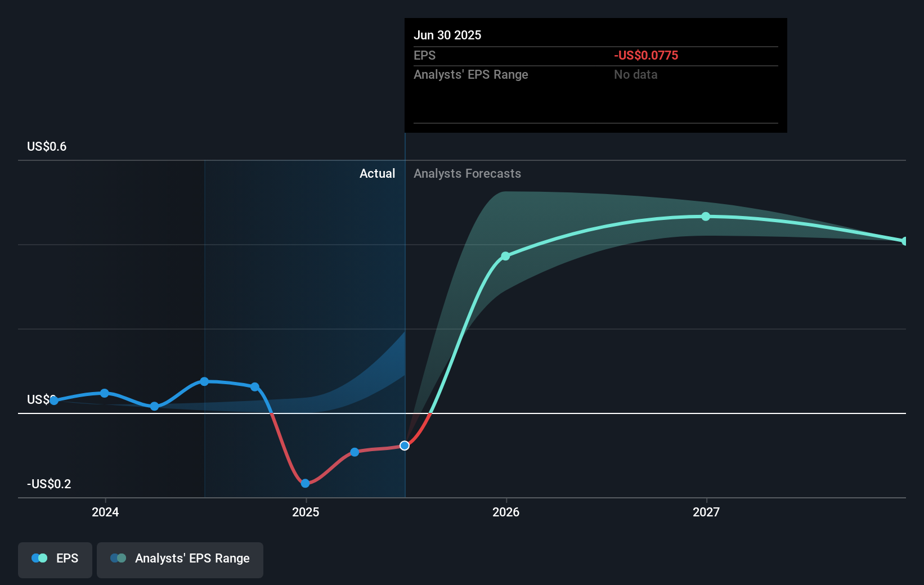Click the Analysts Forecasts label
Image resolution: width=924 pixels, height=585 pixels.
pos(467,174)
